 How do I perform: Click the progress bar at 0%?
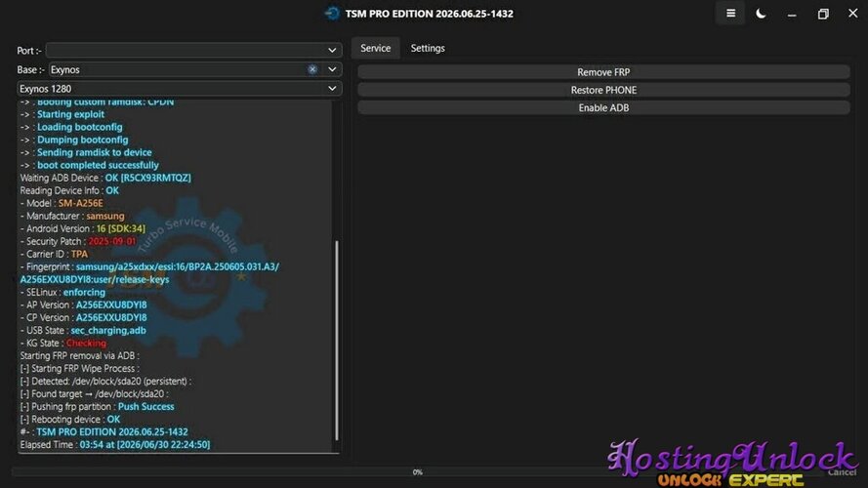(x=417, y=472)
